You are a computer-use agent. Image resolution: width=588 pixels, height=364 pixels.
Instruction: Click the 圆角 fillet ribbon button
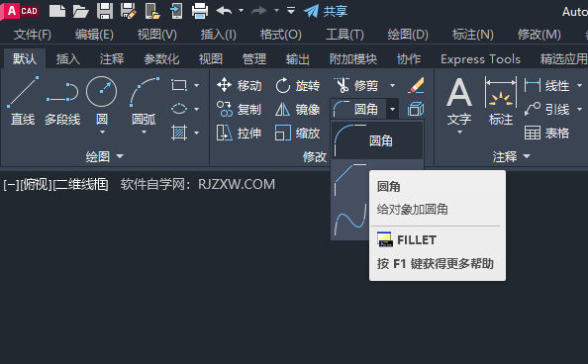point(358,109)
